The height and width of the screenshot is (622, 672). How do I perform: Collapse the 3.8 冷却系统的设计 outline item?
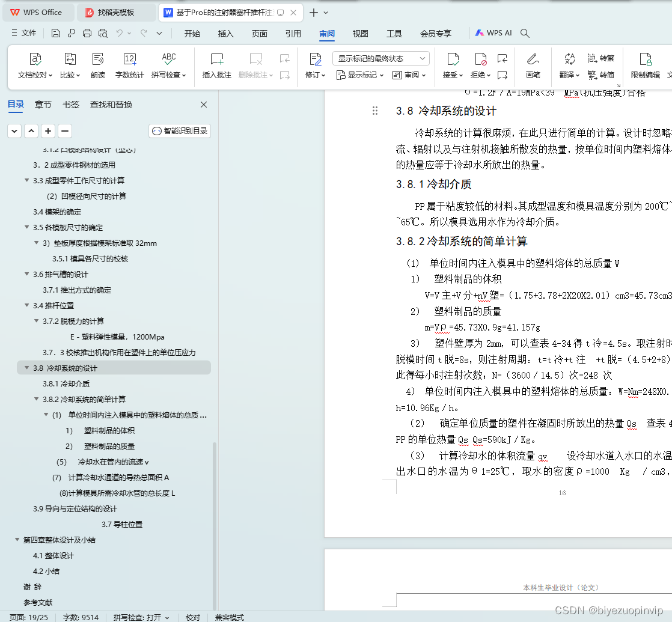point(27,368)
